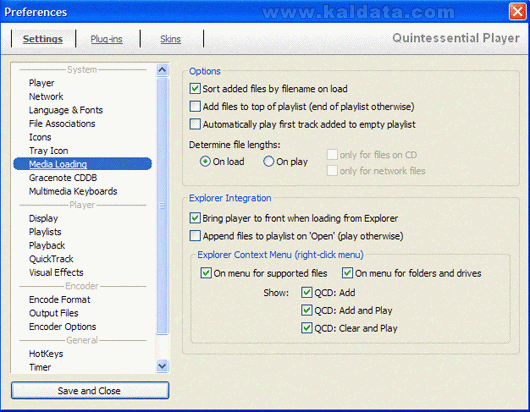Go to HotKeys settings
The image size is (530, 412).
(x=46, y=354)
